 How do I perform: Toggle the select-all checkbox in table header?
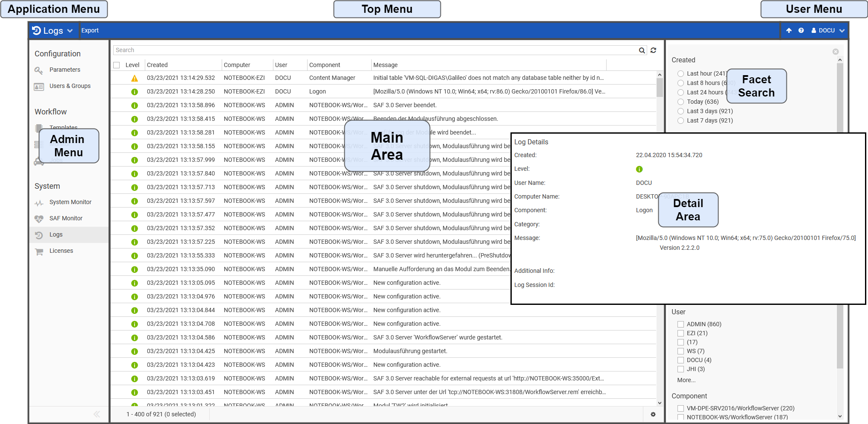(117, 65)
